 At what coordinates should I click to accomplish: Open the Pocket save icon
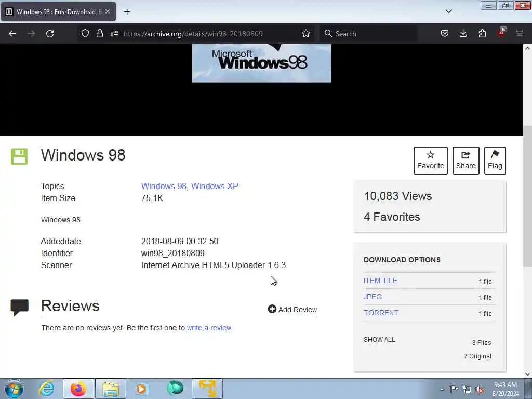(445, 33)
